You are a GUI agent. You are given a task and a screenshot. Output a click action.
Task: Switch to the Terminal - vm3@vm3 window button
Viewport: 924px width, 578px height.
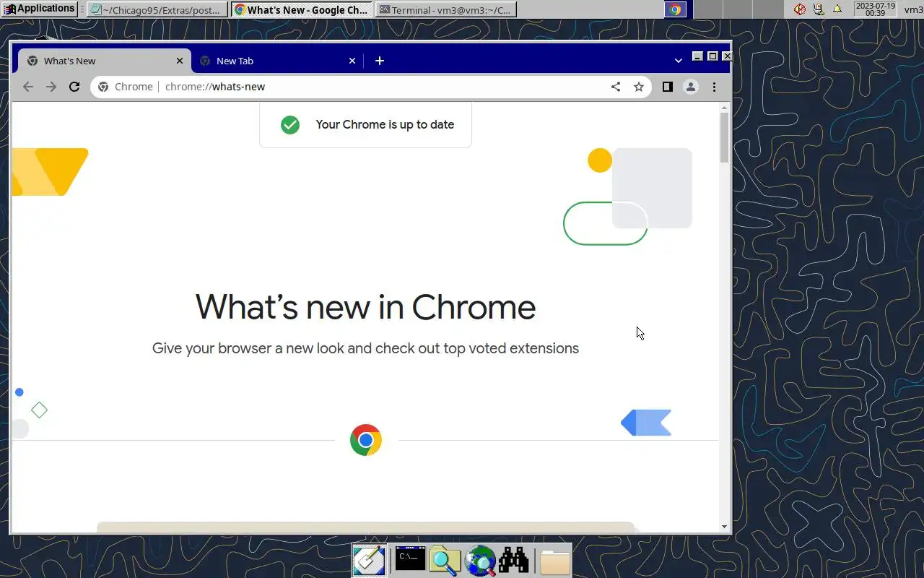(x=446, y=9)
